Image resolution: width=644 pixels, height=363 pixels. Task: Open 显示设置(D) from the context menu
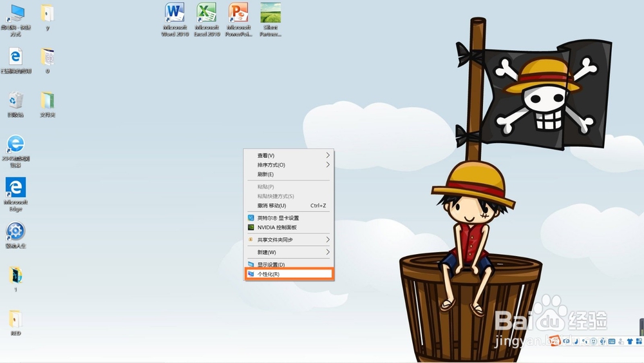coord(289,264)
